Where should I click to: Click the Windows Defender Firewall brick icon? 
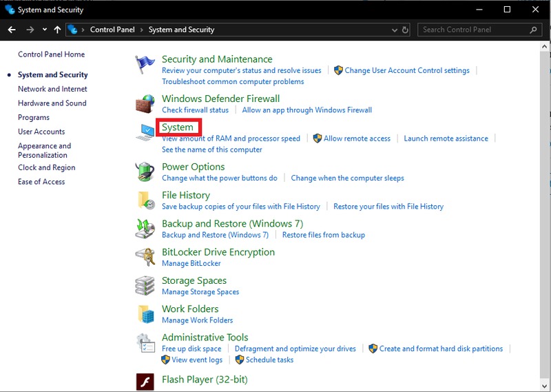(145, 104)
